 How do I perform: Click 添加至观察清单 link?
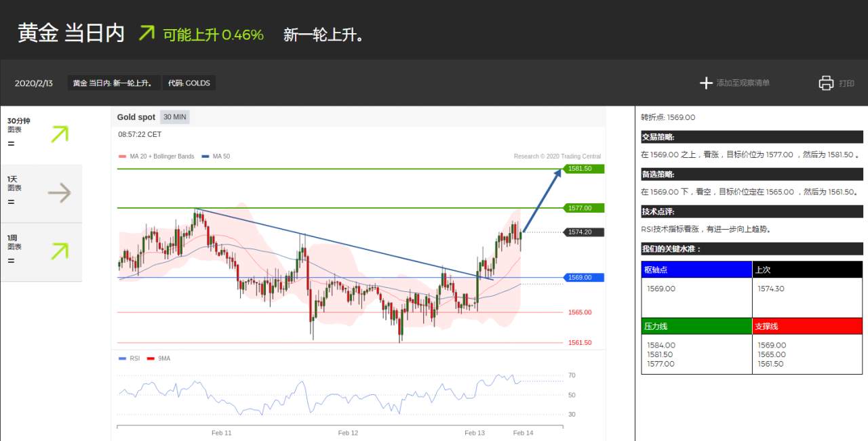[x=743, y=83]
